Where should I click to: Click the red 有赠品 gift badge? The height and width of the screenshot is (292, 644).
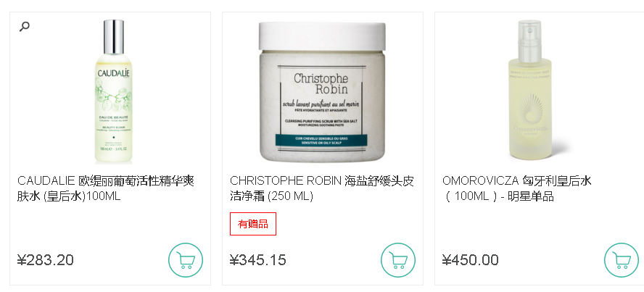coord(253,224)
